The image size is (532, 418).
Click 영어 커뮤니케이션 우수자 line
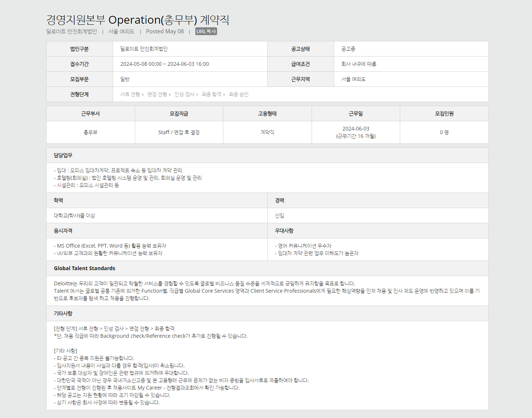[303, 246]
